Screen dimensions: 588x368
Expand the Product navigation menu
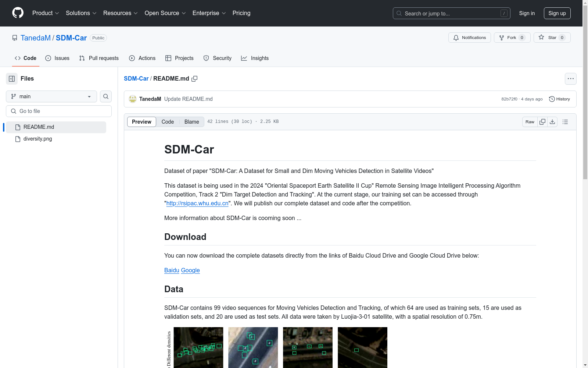[46, 13]
